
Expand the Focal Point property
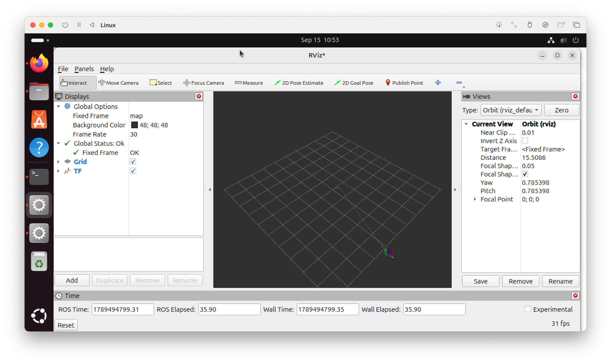[x=475, y=199]
